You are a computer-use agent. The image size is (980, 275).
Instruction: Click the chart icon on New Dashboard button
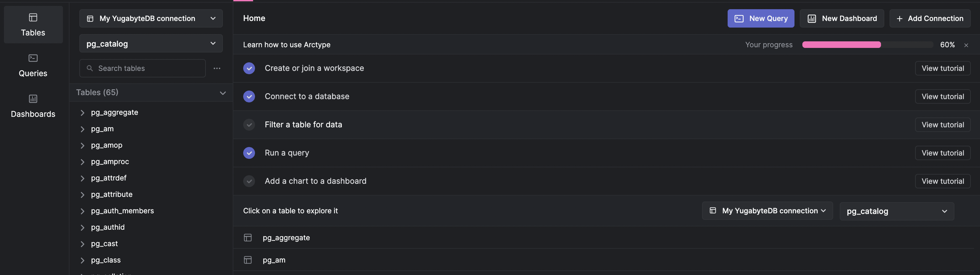coord(812,18)
